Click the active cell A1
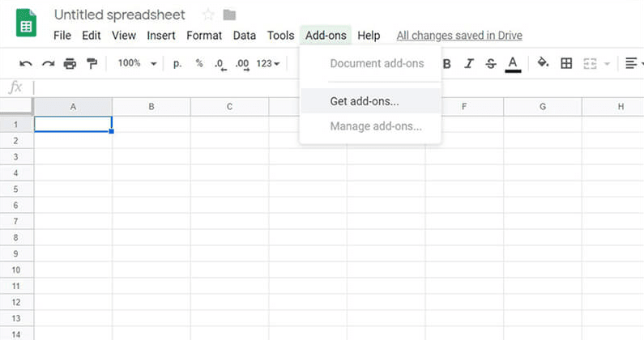Viewport: 644px width, 340px height. pos(73,125)
